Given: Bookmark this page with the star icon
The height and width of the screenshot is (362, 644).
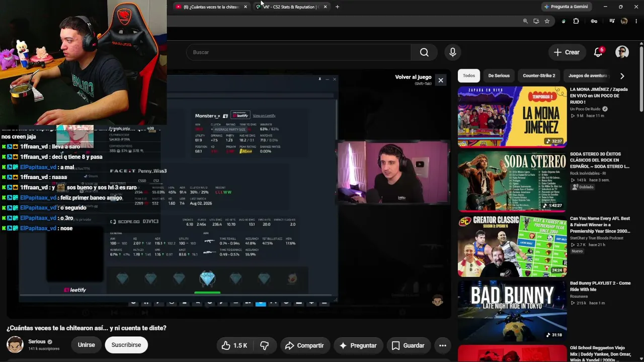Looking at the screenshot, I should coord(547,21).
